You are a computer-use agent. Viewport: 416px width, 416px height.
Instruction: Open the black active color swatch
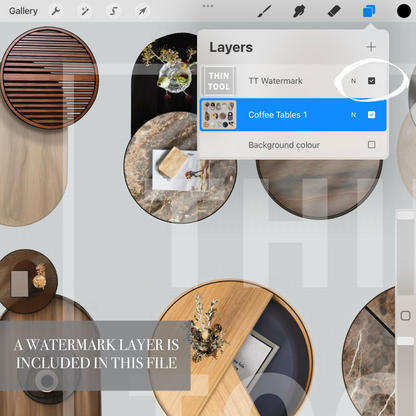(404, 11)
